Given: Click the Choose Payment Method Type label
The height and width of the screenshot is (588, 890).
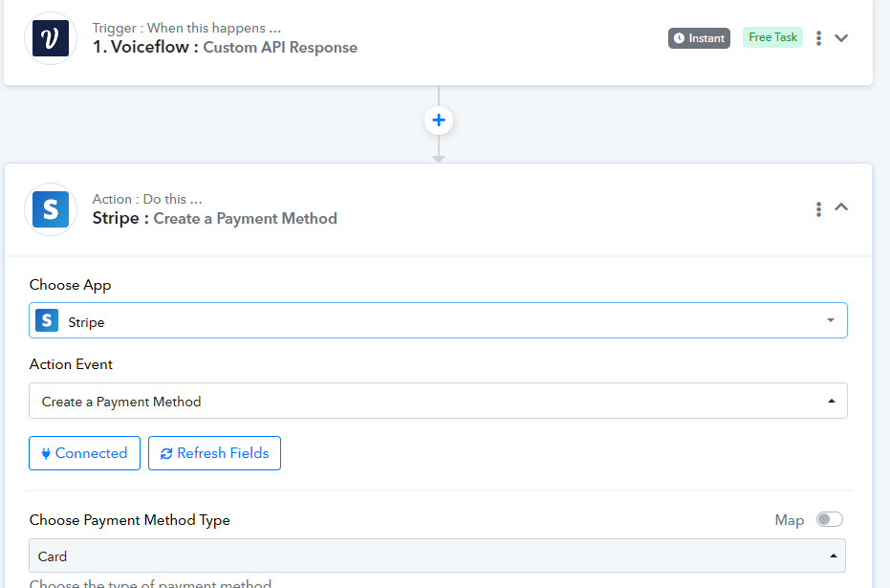Looking at the screenshot, I should click(x=129, y=520).
